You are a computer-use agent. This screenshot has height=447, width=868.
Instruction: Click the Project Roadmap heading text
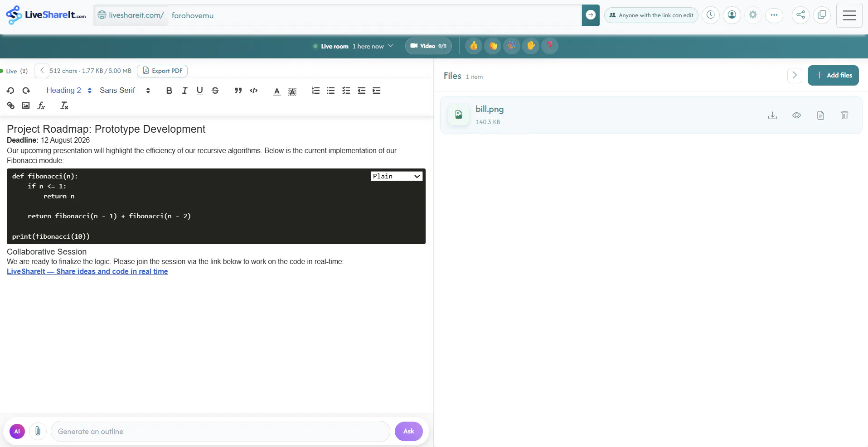pos(106,129)
